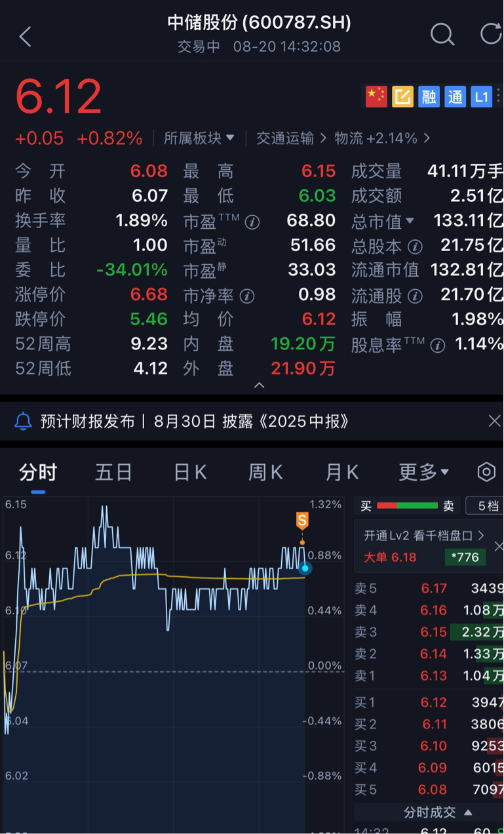This screenshot has height=834, width=504.
Task: Tap the 通 stock connect badge
Action: click(455, 97)
